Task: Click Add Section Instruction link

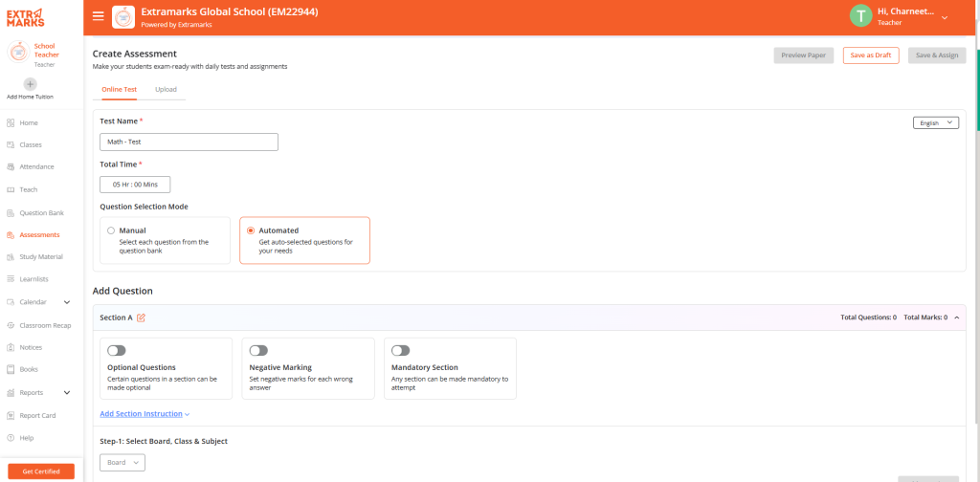Action: click(141, 414)
